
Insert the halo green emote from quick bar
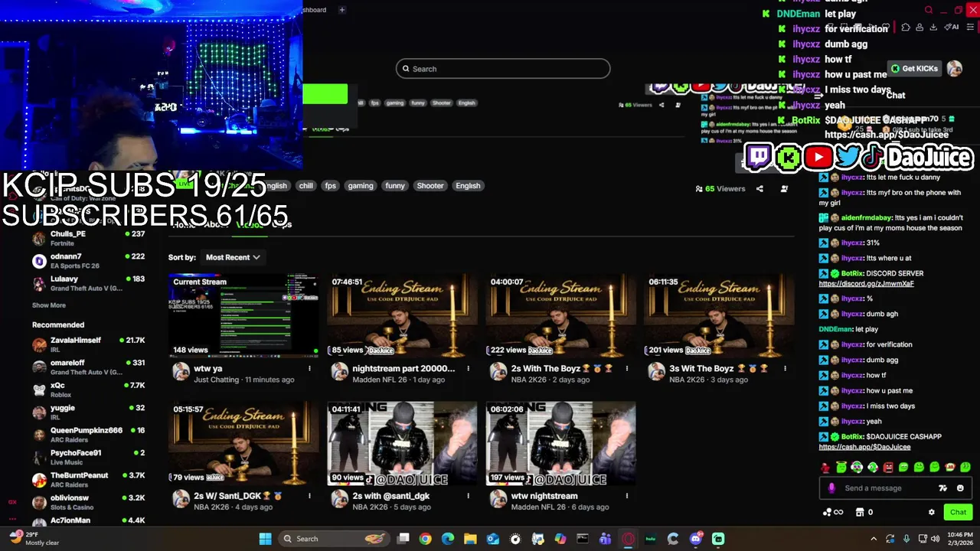(841, 468)
